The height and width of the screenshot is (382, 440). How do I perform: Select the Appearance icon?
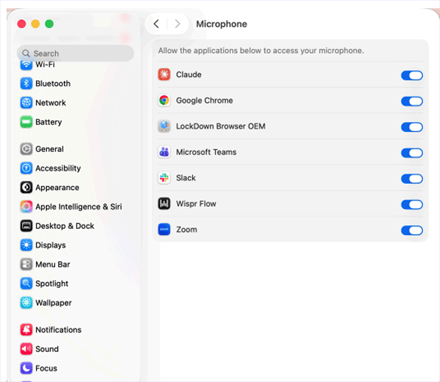pyautogui.click(x=26, y=187)
